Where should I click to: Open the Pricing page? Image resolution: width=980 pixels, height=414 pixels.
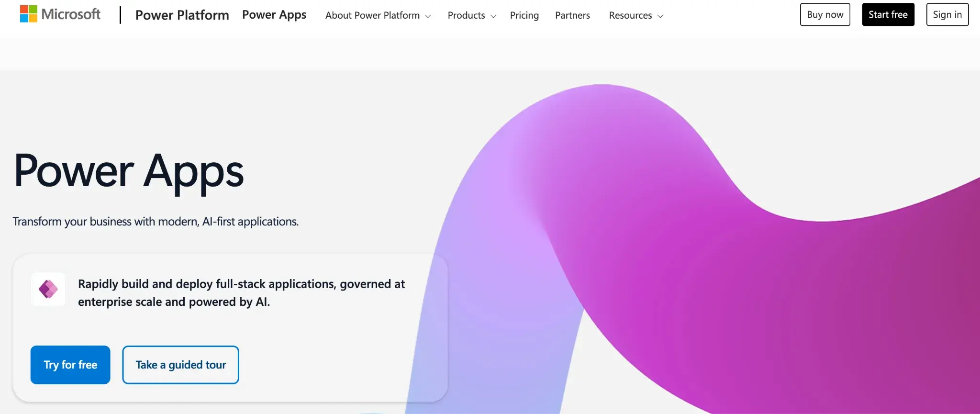(524, 15)
